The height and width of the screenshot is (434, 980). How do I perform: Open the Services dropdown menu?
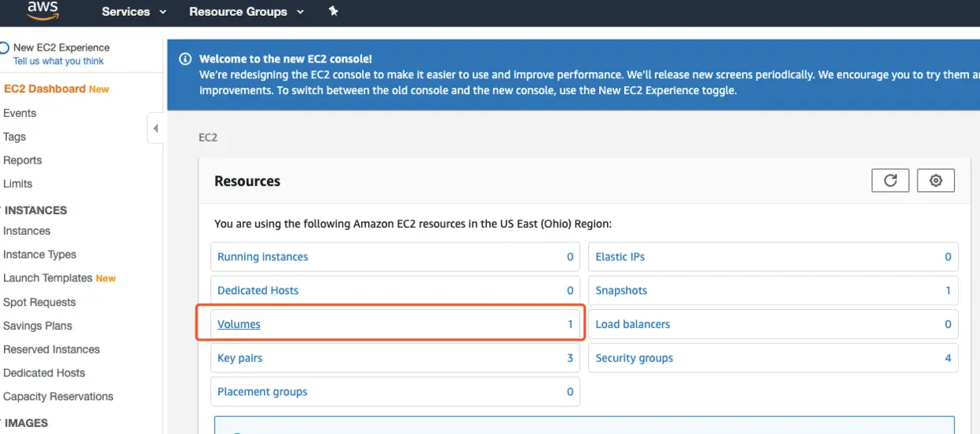pos(134,12)
